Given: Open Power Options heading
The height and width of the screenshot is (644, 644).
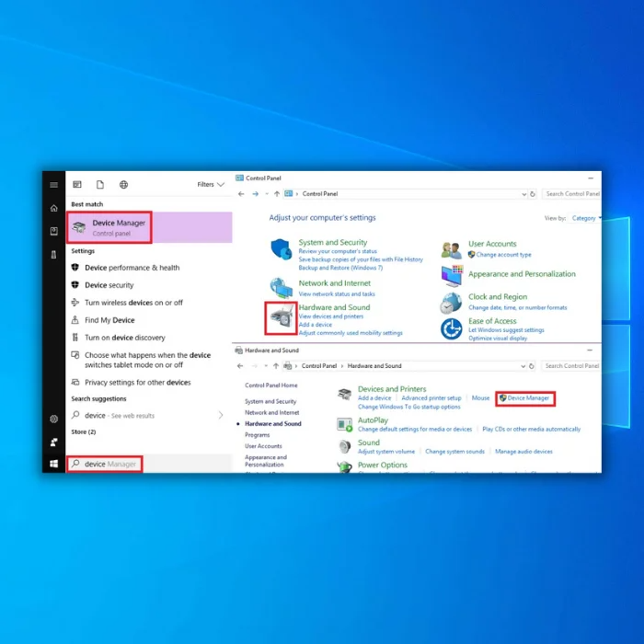Looking at the screenshot, I should tap(383, 465).
